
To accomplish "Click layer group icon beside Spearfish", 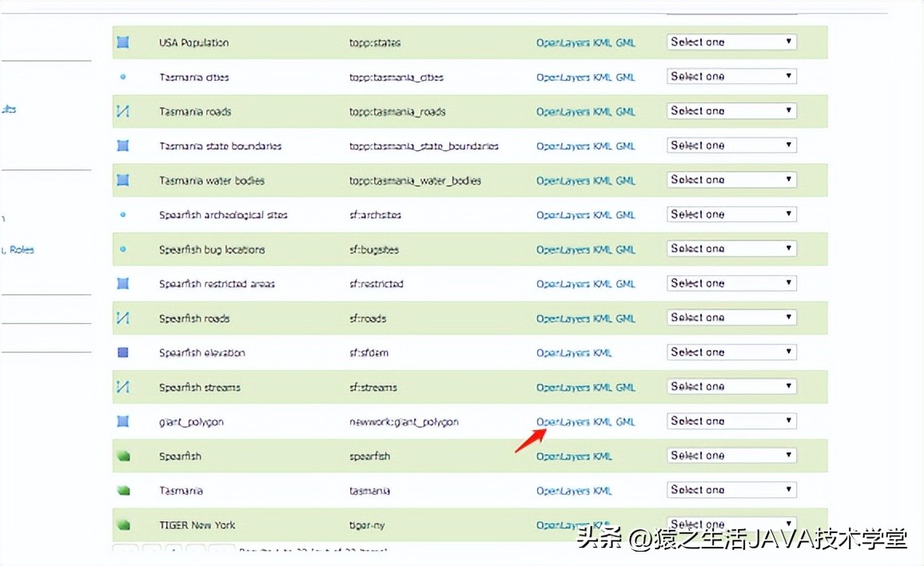I will pyautogui.click(x=123, y=456).
